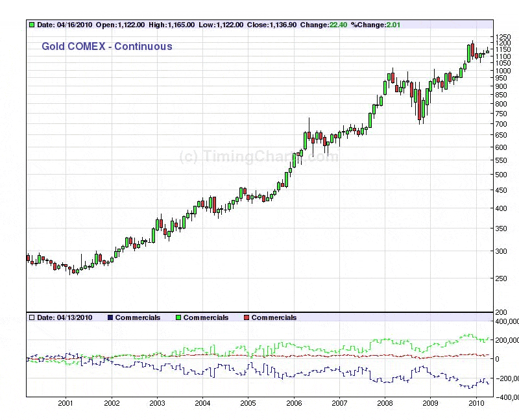The height and width of the screenshot is (420, 519).
Task: Click the %Change 2.01 value
Action: pos(370,25)
